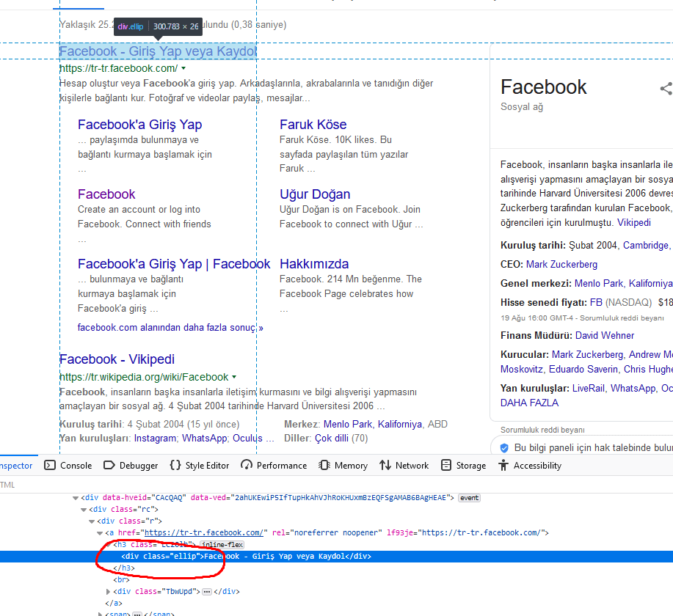Open the Hakkımızda sitelink
Screen dimensions: 673x616
[314, 264]
